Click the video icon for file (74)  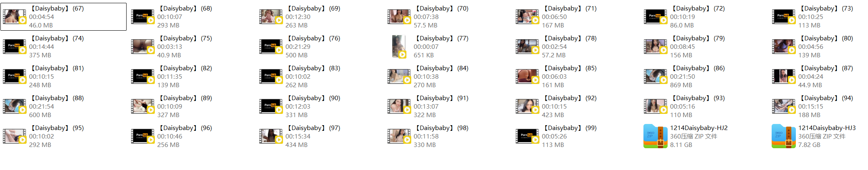click(15, 46)
